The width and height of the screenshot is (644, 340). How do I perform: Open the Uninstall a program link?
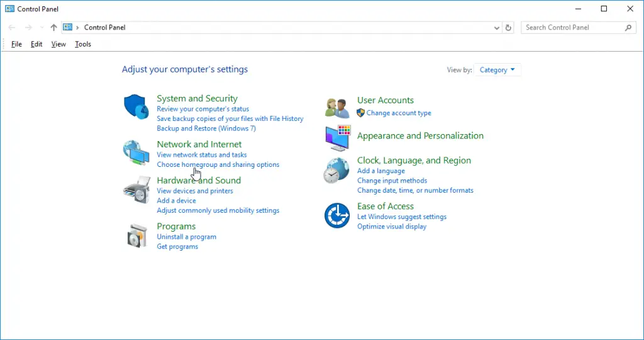point(186,237)
